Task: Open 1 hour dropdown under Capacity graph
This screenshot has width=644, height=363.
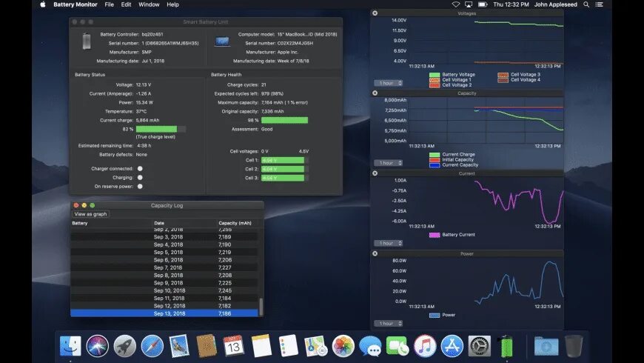Action: (x=388, y=163)
